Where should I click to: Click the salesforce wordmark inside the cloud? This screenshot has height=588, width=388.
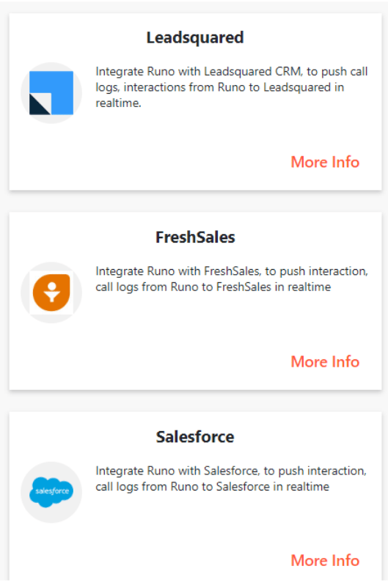[x=52, y=491]
